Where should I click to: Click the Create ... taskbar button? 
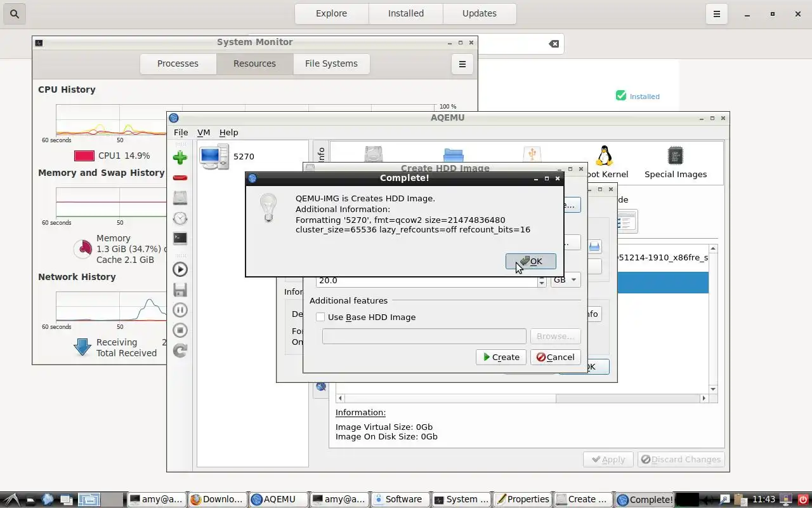pyautogui.click(x=583, y=499)
